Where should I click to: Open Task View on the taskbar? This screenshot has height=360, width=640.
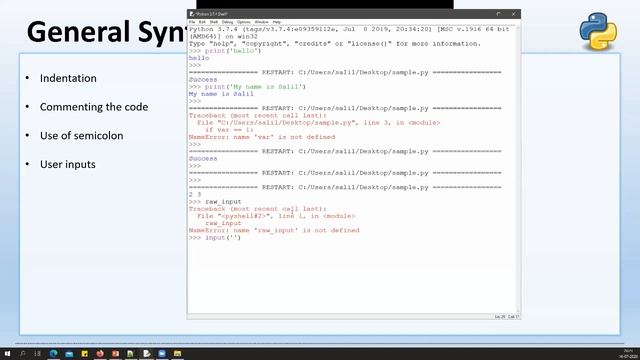click(38, 353)
